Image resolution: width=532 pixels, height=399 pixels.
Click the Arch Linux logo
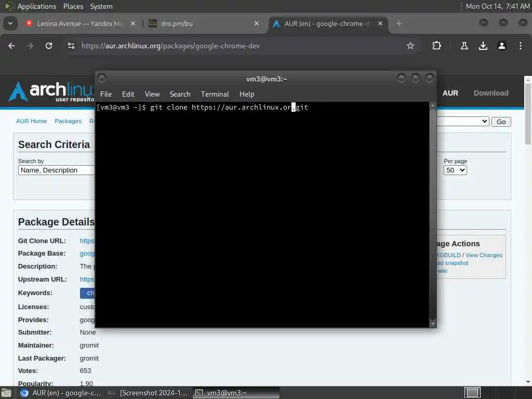tap(51, 91)
